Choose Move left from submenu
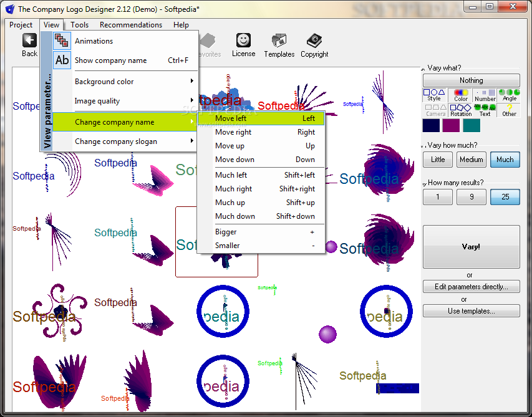 (261, 118)
